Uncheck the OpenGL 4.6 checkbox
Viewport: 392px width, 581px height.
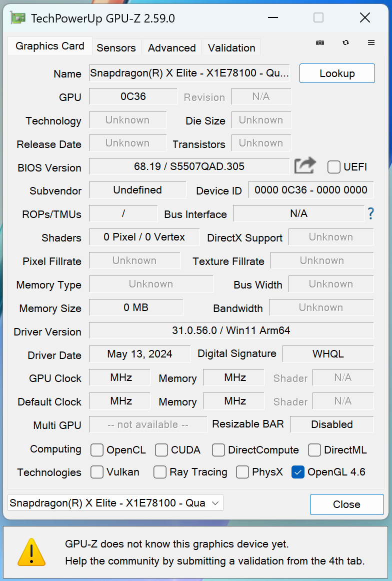[298, 472]
